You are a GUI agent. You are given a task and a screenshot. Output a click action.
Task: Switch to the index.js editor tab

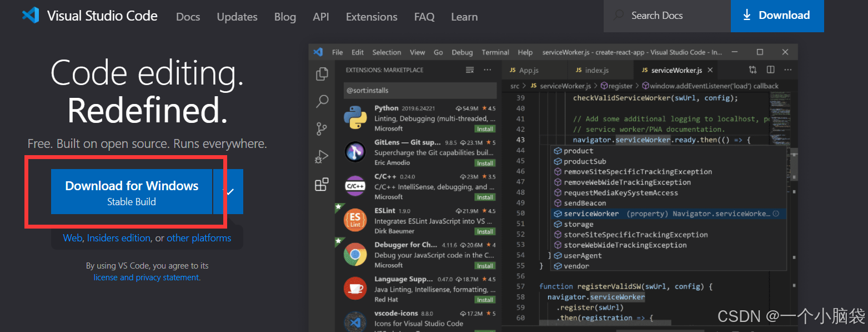[596, 71]
